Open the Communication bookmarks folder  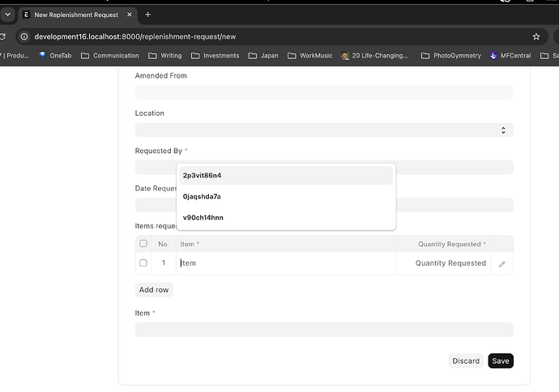110,56
